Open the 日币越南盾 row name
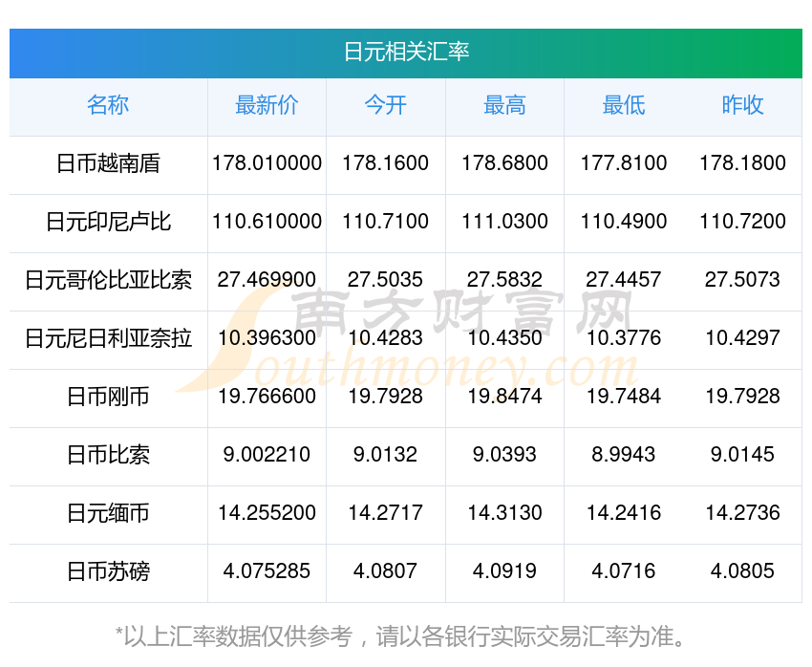The width and height of the screenshot is (812, 667). point(108,163)
